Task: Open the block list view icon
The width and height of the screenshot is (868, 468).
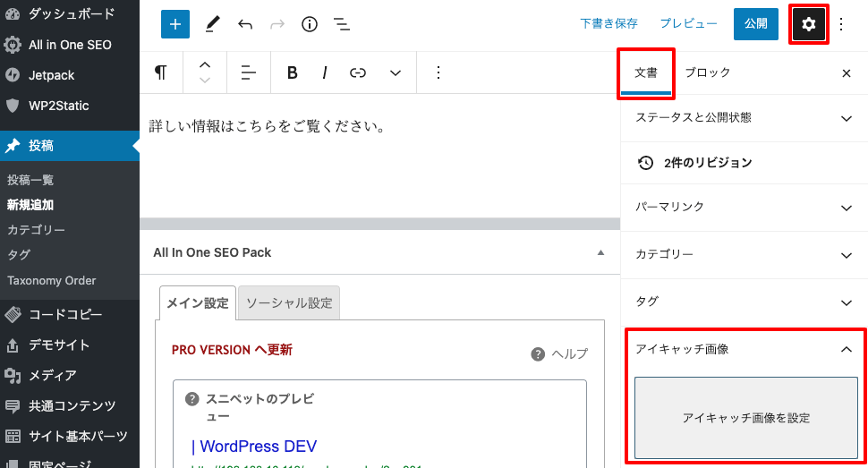Action: (x=341, y=24)
